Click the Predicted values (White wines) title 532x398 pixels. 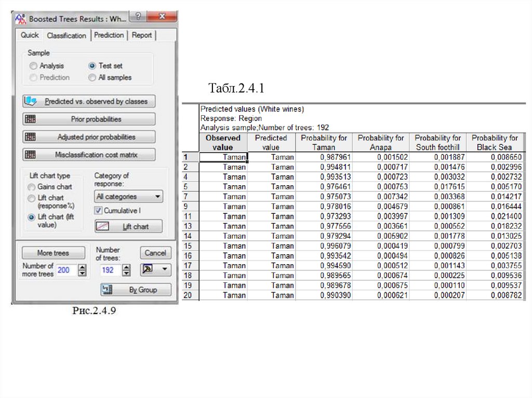(252, 109)
